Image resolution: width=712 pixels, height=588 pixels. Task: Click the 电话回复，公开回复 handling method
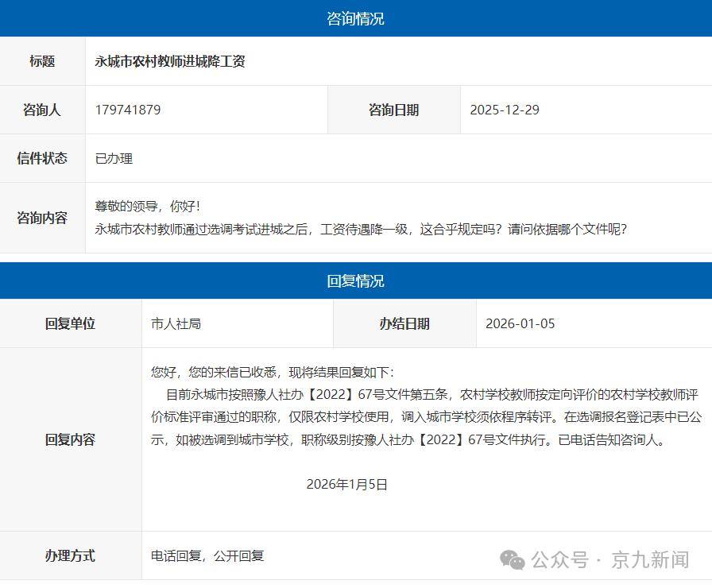click(207, 555)
